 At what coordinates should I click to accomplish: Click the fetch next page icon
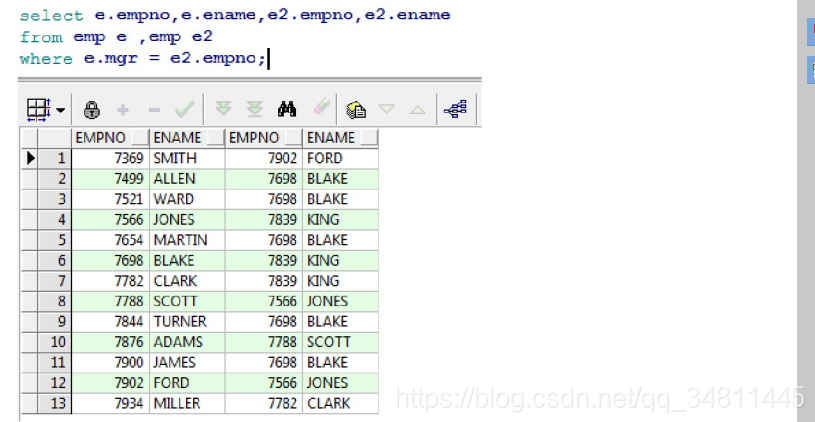(x=224, y=109)
